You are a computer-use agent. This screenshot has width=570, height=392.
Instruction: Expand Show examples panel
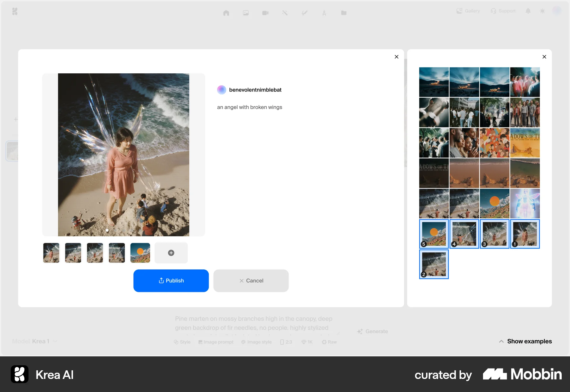[525, 341]
